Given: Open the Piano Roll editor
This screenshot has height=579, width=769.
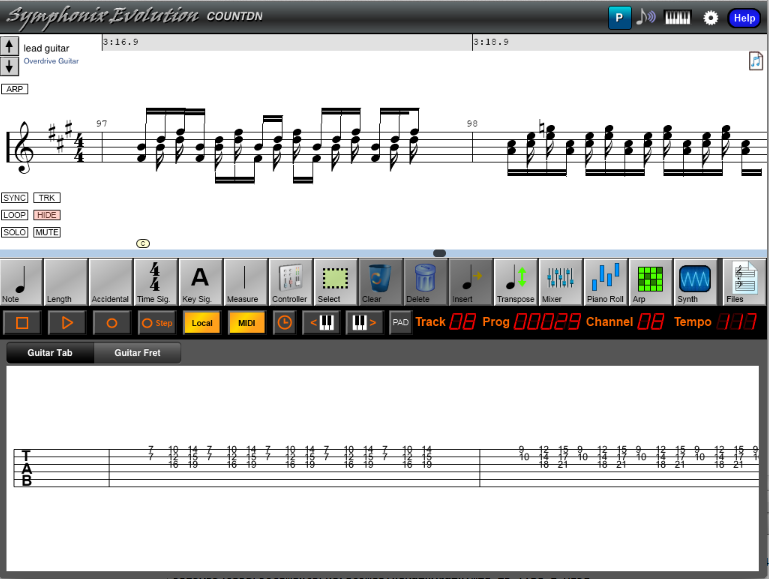Looking at the screenshot, I should 605,281.
